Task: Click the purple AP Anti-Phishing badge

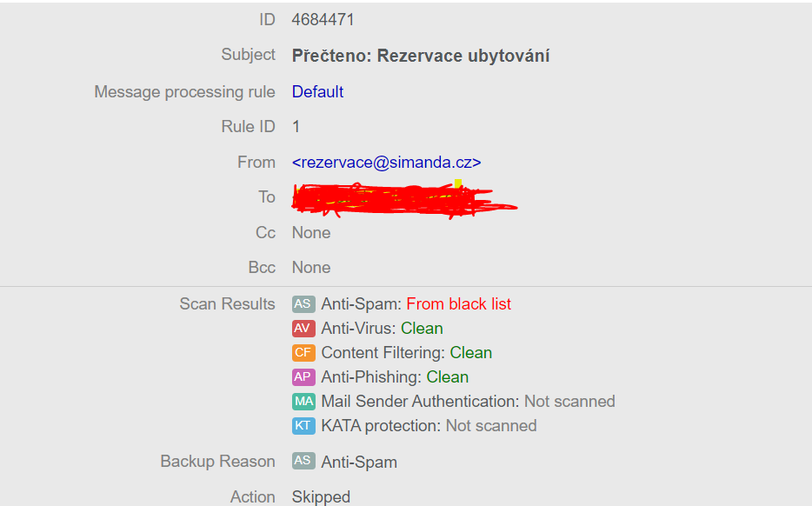Action: tap(303, 377)
